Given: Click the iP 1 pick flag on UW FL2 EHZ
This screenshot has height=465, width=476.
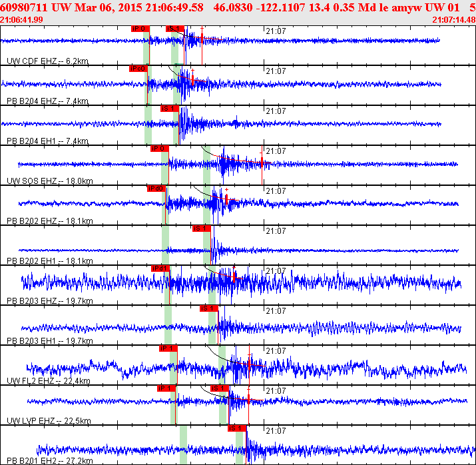Looking at the screenshot, I should [x=168, y=348].
